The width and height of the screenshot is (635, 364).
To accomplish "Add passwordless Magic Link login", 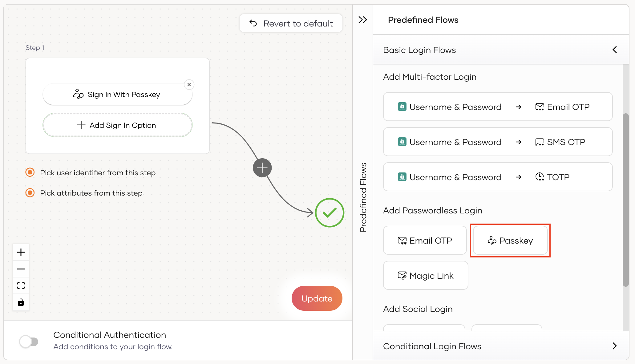I will (426, 275).
